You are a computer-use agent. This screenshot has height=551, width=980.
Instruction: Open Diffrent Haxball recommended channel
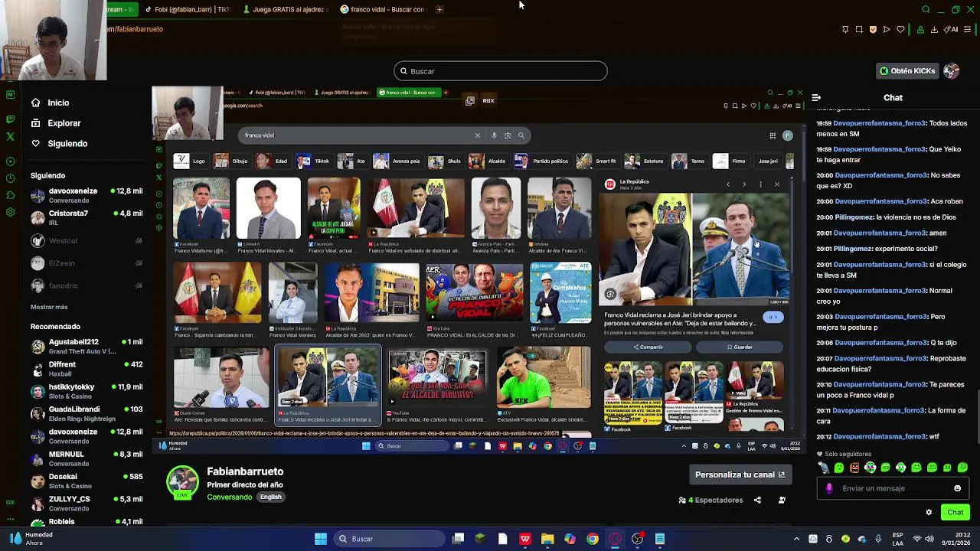tap(87, 369)
